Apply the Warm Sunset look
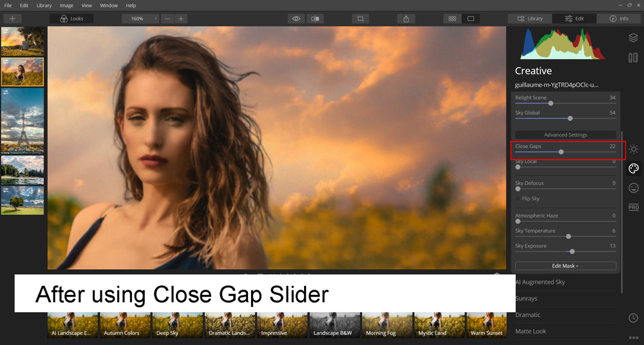 click(486, 325)
